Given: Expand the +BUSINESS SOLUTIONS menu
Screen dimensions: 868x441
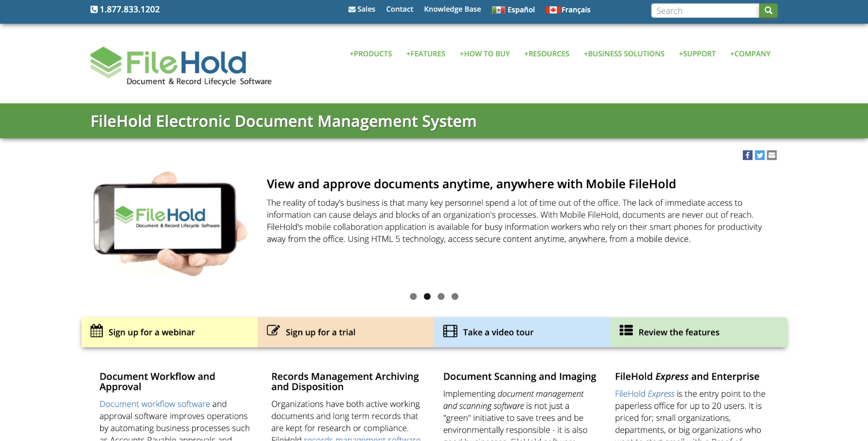Looking at the screenshot, I should pyautogui.click(x=624, y=54).
